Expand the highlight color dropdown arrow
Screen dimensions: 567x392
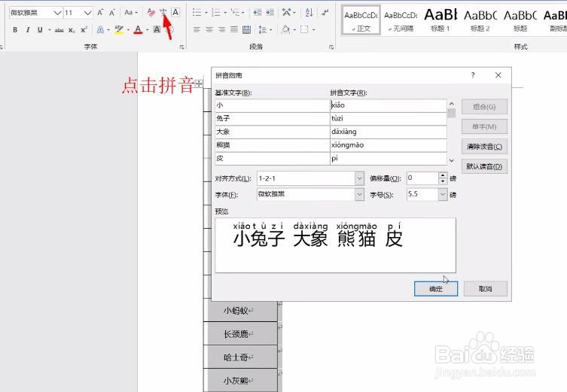128,30
